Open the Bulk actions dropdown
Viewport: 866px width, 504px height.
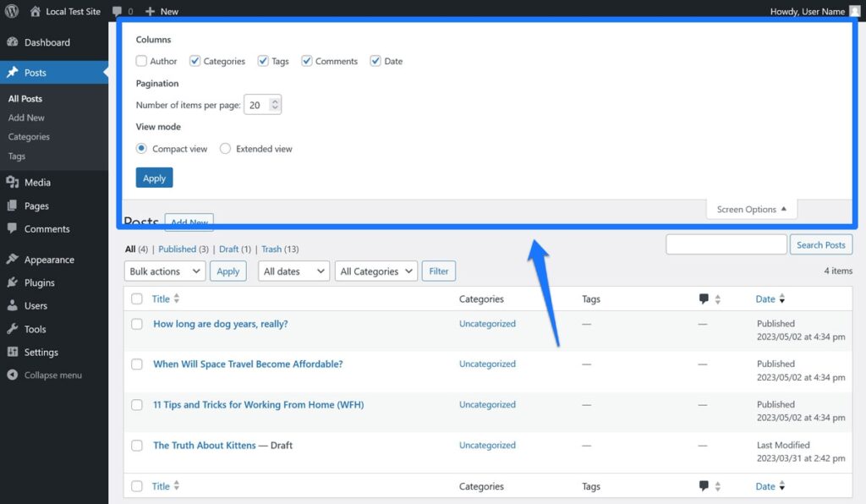(x=164, y=271)
